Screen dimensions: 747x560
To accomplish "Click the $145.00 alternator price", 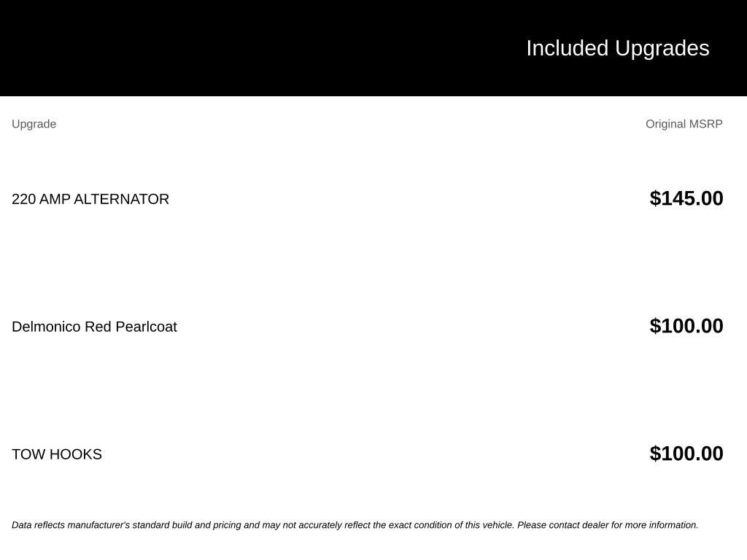I will point(686,198).
